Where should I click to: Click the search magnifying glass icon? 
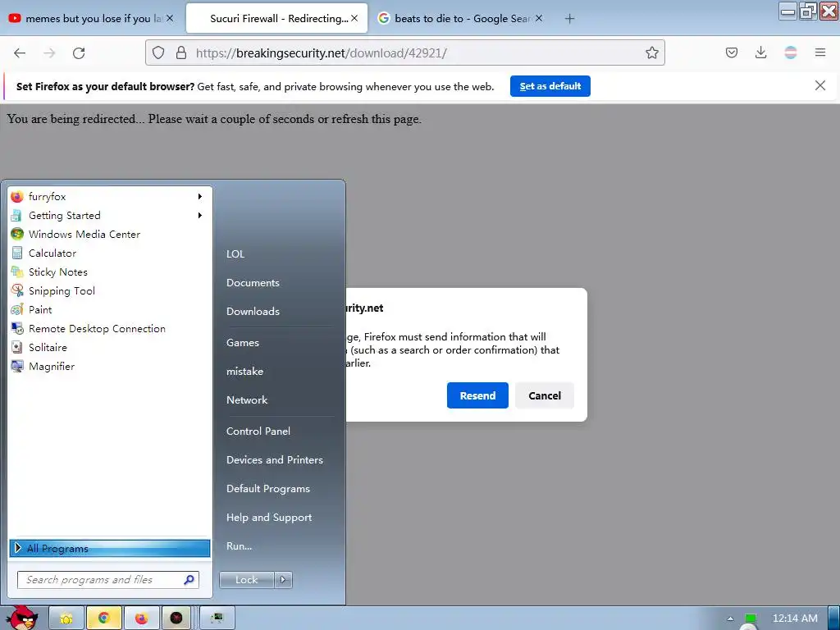[x=189, y=580]
